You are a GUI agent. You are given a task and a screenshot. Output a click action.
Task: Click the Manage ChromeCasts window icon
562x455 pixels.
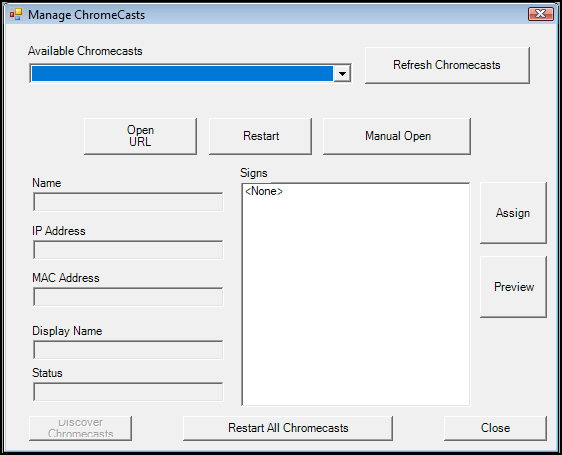[16, 15]
